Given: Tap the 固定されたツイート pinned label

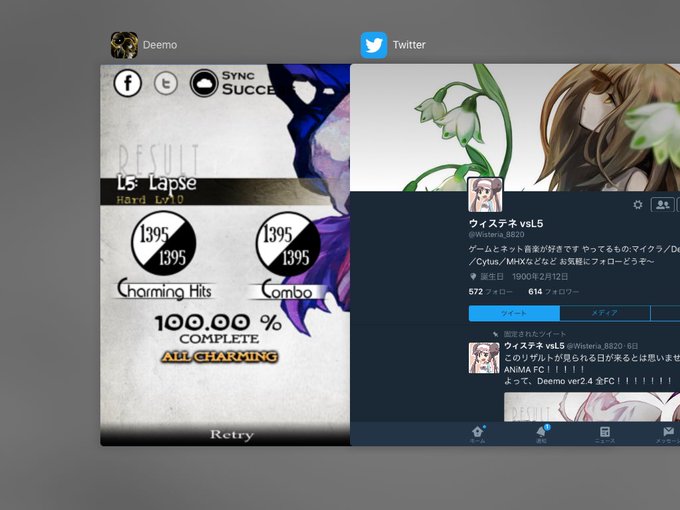Looking at the screenshot, I should [x=535, y=334].
